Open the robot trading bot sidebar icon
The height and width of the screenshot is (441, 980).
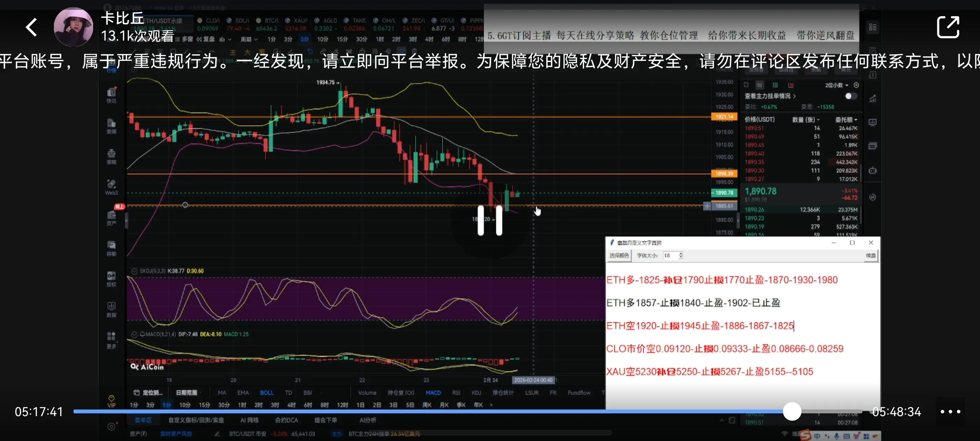[873, 170]
